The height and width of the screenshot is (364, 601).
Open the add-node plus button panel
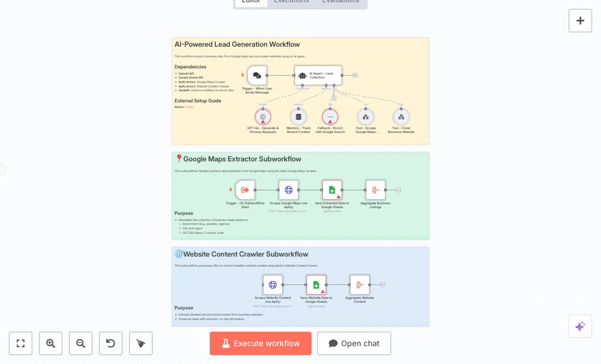tap(580, 21)
